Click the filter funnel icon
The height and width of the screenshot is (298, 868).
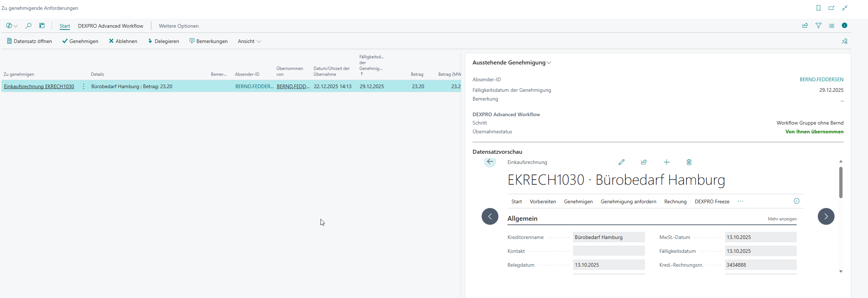pos(819,26)
